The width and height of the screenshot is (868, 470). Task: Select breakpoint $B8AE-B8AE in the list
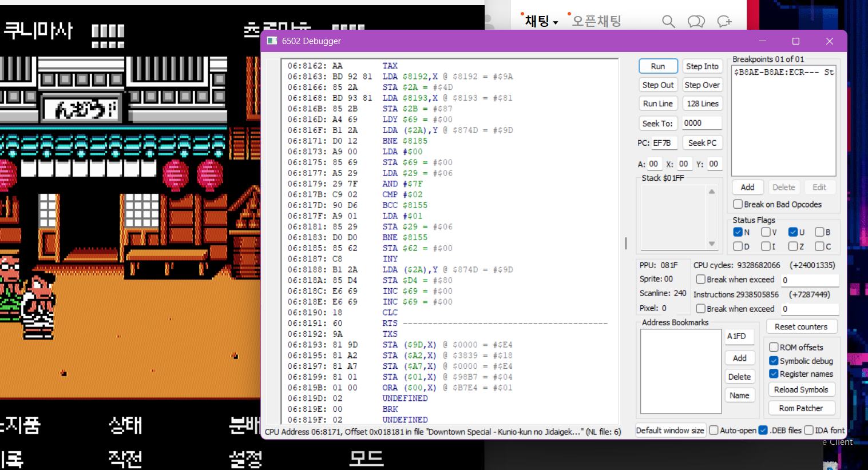[783, 72]
